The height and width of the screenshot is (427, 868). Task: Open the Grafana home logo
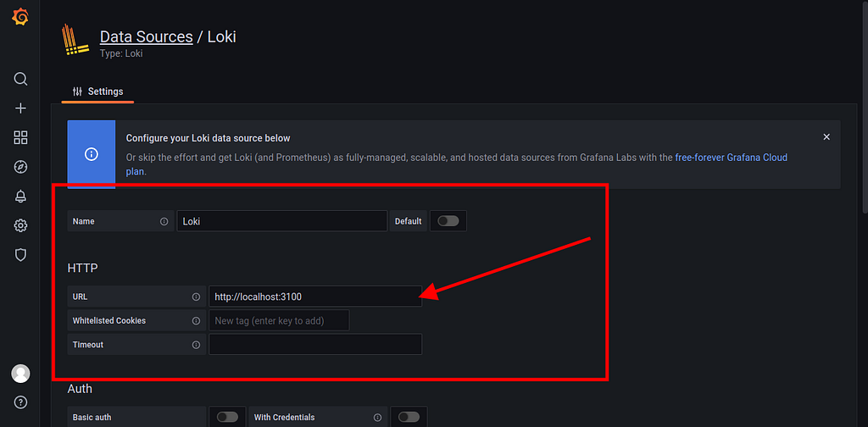tap(20, 17)
